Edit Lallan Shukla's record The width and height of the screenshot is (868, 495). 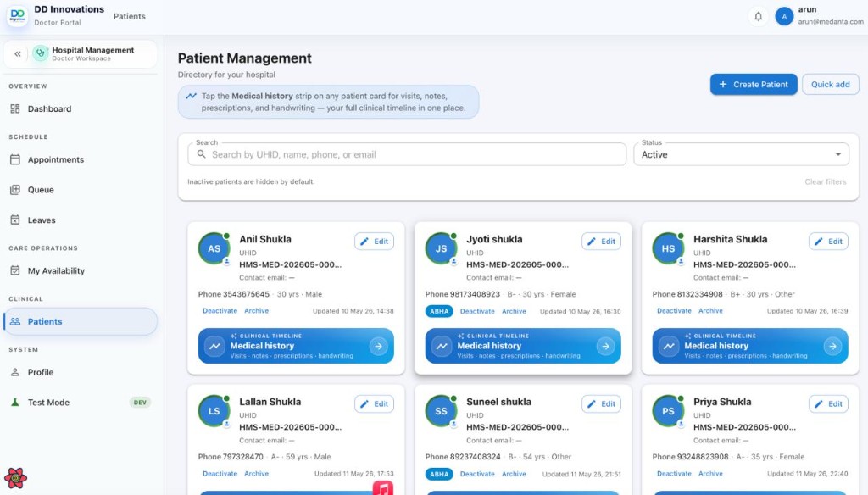point(374,404)
